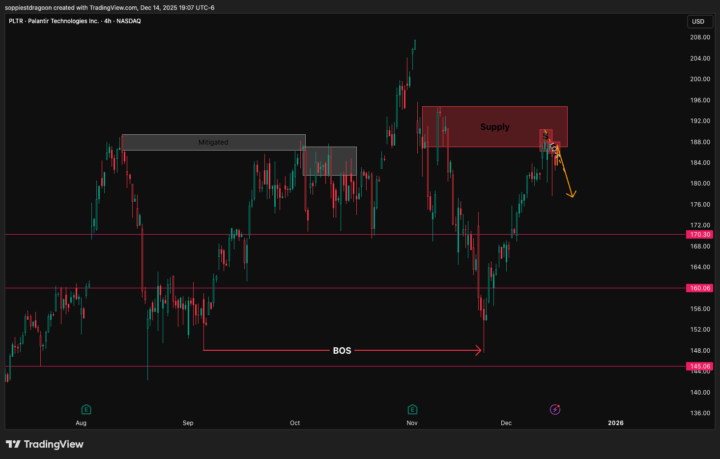Viewport: 720px width, 459px height.
Task: Click the 180.00 price axis label
Action: pyautogui.click(x=700, y=183)
